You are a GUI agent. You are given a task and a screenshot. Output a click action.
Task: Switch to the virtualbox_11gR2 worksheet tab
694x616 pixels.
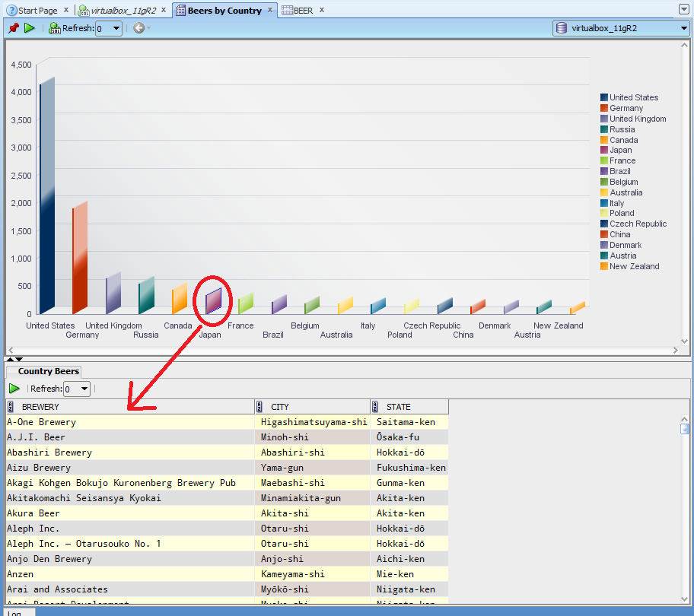click(x=123, y=10)
